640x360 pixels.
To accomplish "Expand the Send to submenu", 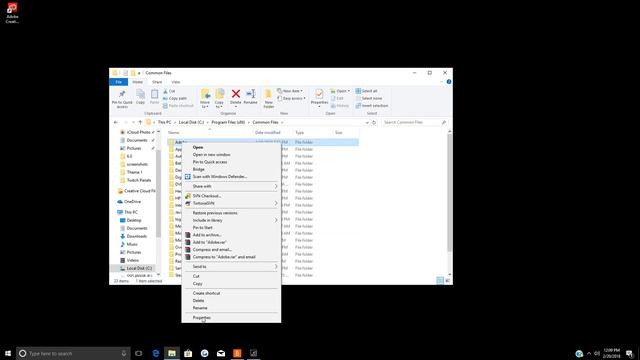I will tap(231, 267).
